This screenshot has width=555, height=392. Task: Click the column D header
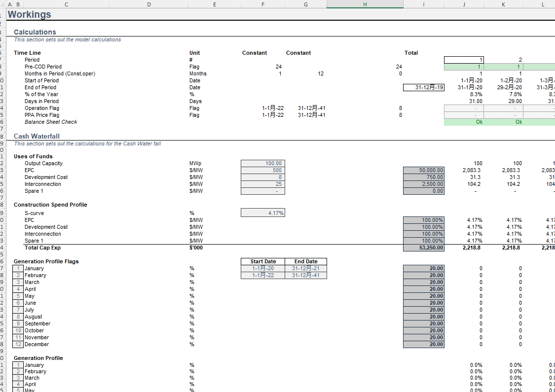pyautogui.click(x=149, y=4)
